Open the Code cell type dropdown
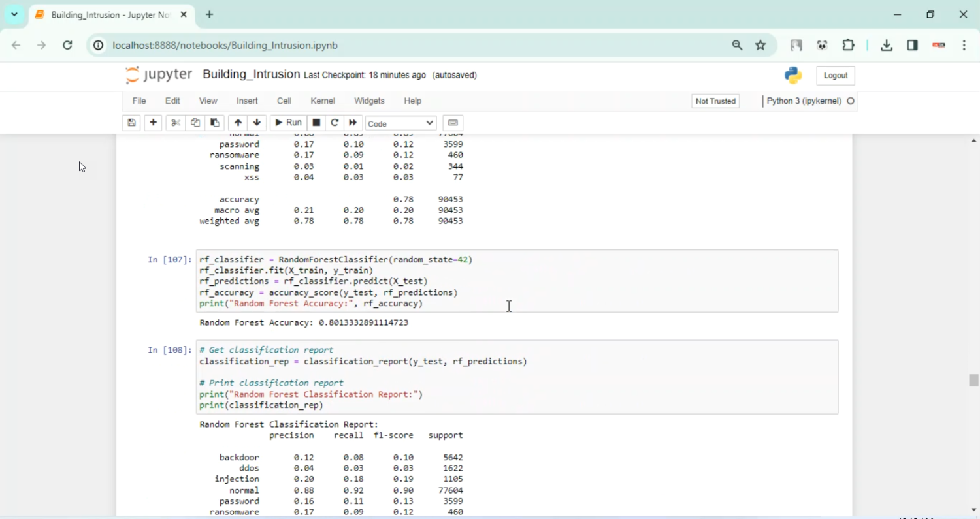 pyautogui.click(x=400, y=123)
